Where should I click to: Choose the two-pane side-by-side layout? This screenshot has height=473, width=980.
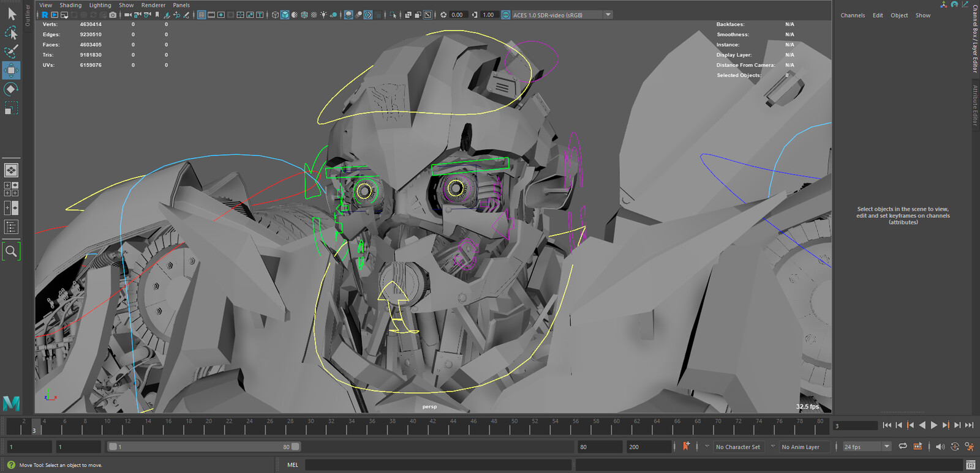click(11, 208)
